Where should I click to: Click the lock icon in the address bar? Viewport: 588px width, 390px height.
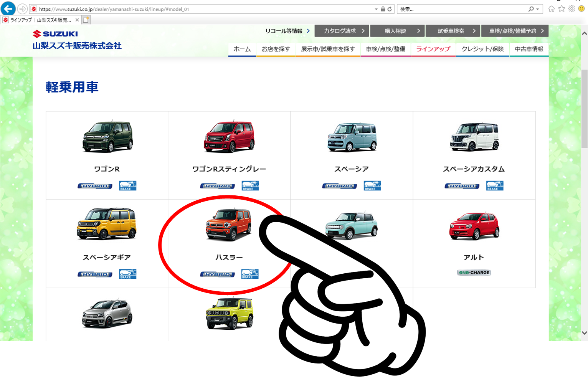pos(383,9)
